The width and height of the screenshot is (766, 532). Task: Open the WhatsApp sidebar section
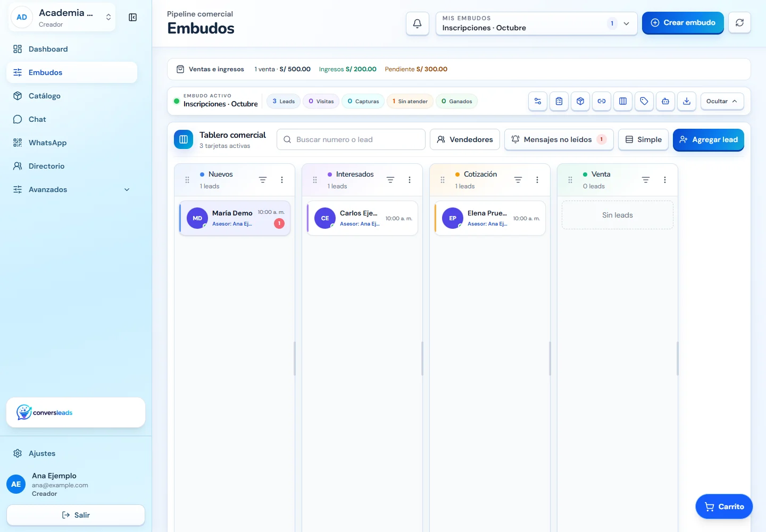(72, 143)
